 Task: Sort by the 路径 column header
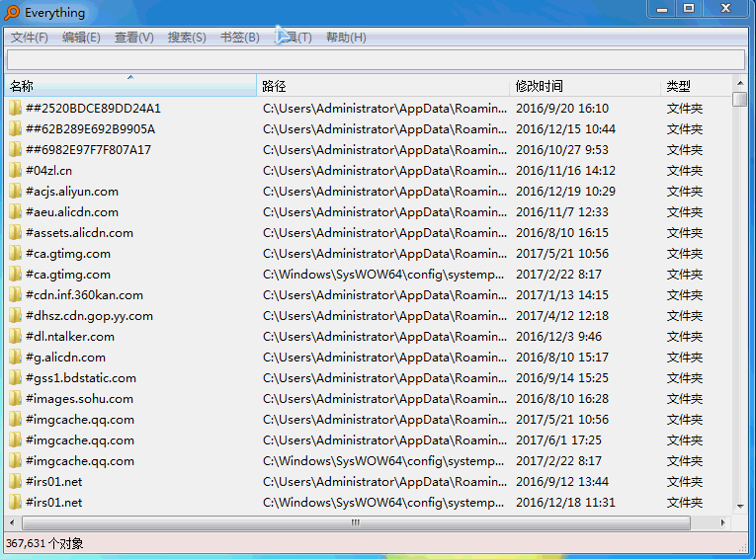click(383, 86)
